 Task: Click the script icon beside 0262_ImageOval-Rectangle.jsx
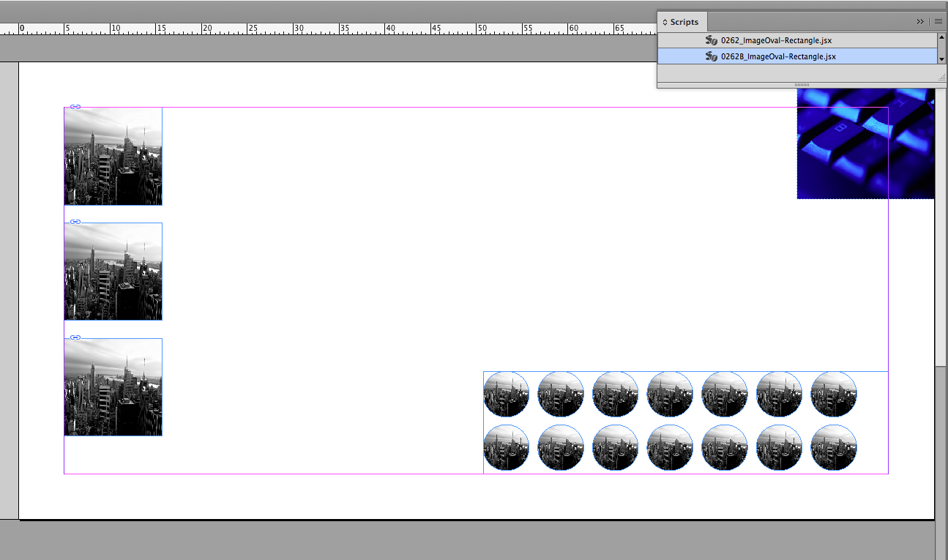click(x=711, y=40)
